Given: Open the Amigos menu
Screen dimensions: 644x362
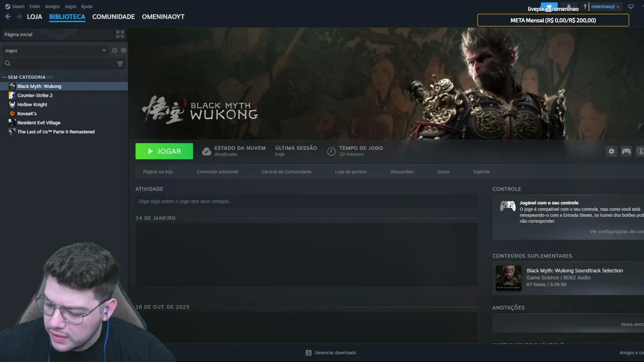Looking at the screenshot, I should (x=52, y=7).
